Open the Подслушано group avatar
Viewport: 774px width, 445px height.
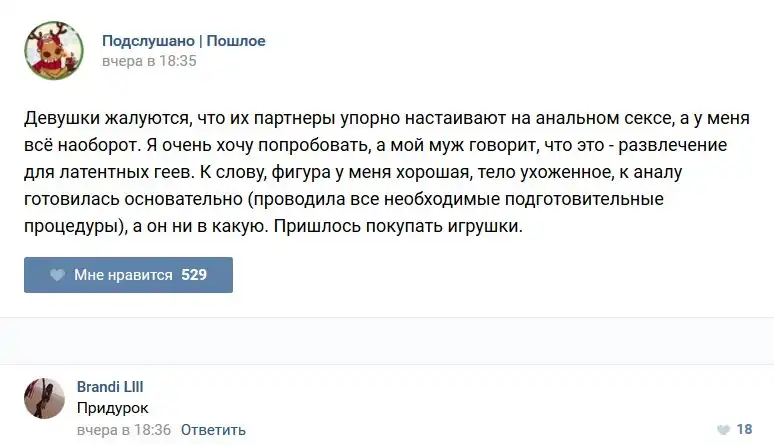click(53, 50)
